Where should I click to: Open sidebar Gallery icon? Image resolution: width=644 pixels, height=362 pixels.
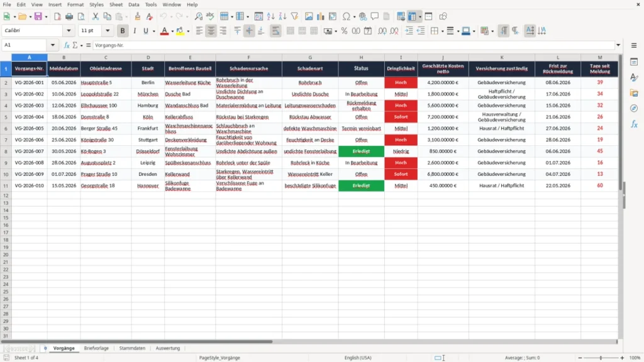point(634,93)
